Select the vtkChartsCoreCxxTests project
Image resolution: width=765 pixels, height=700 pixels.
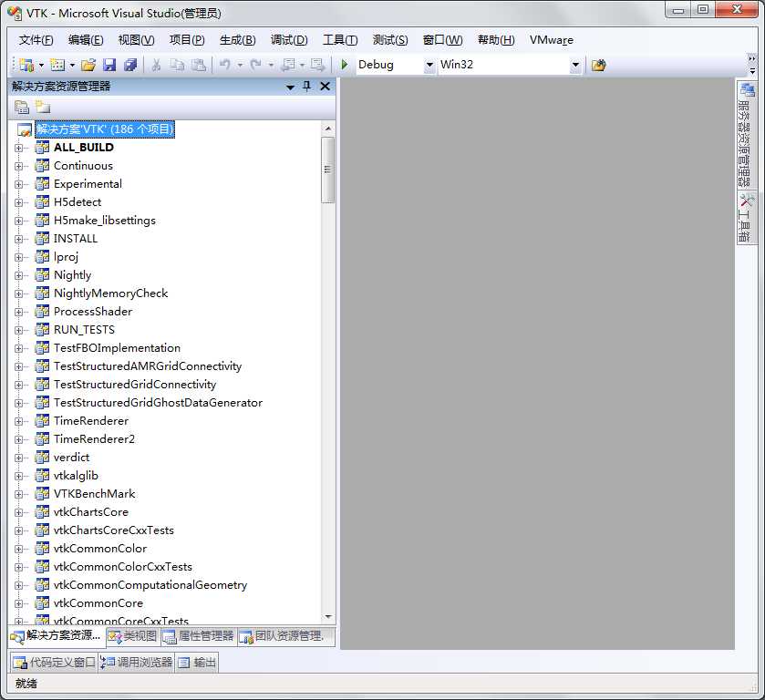(x=114, y=530)
